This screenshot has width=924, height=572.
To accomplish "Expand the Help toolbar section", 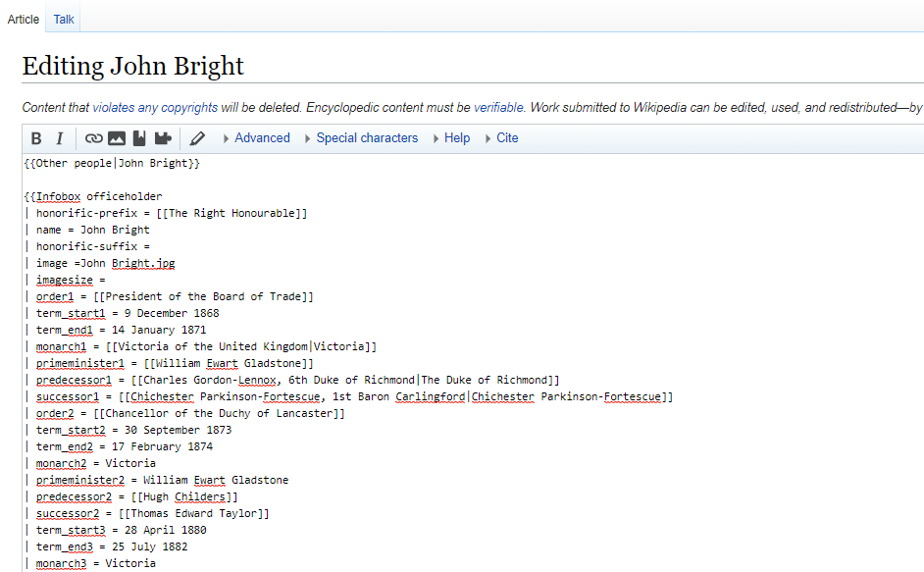I will pyautogui.click(x=451, y=138).
